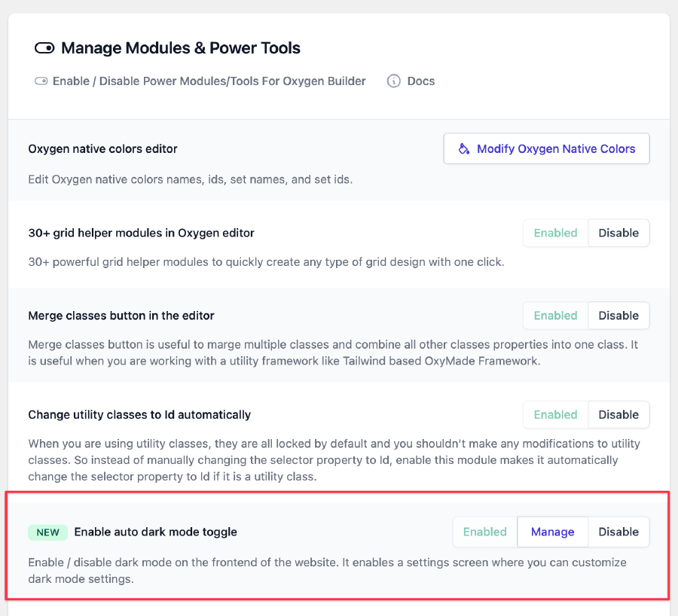Click the info circle icon next to Docs
The image size is (678, 616).
tap(393, 81)
